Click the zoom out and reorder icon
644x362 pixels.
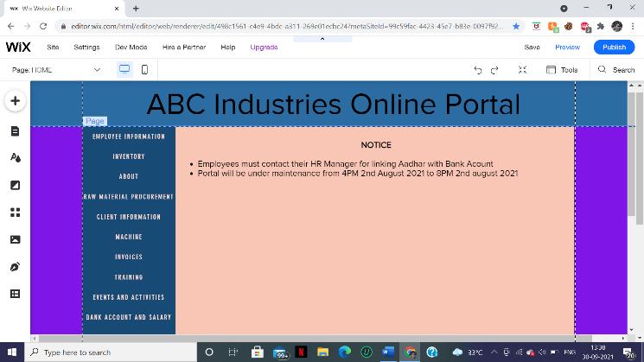[522, 70]
